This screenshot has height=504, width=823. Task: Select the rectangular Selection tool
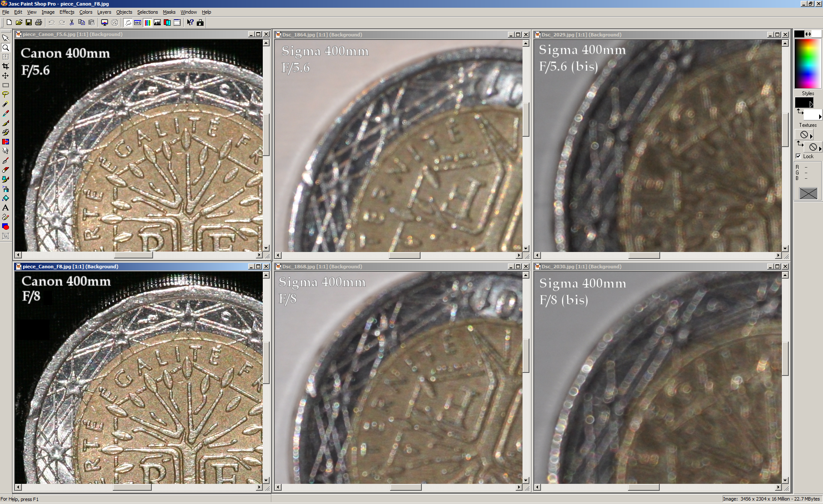[x=6, y=85]
